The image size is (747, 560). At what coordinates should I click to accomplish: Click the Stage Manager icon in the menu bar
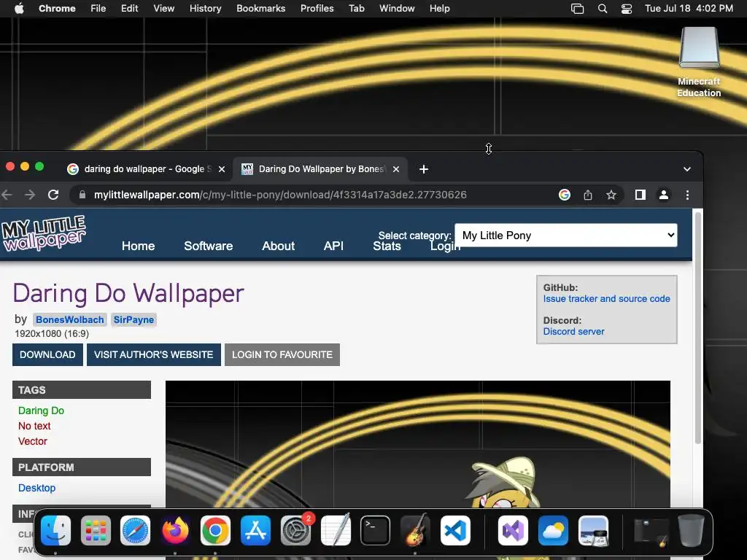[x=578, y=9]
